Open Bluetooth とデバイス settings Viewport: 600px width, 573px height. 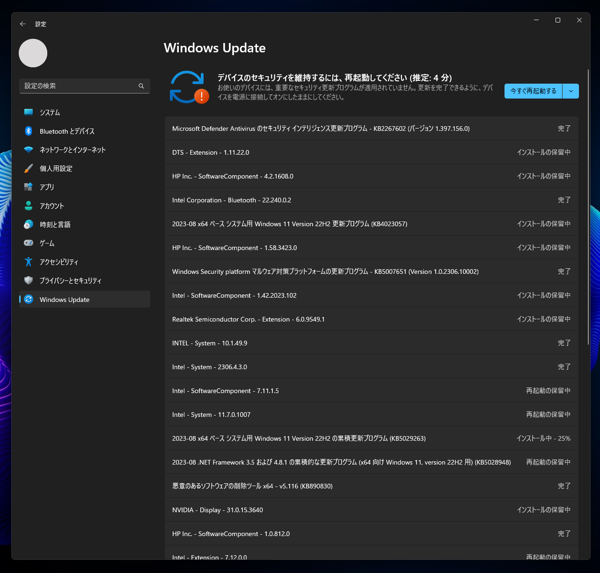[x=84, y=131]
